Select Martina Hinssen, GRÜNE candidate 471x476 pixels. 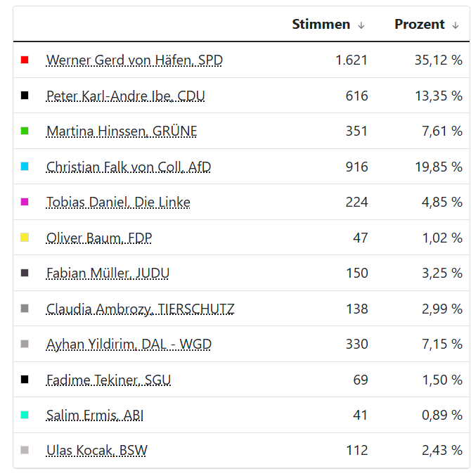tap(122, 131)
